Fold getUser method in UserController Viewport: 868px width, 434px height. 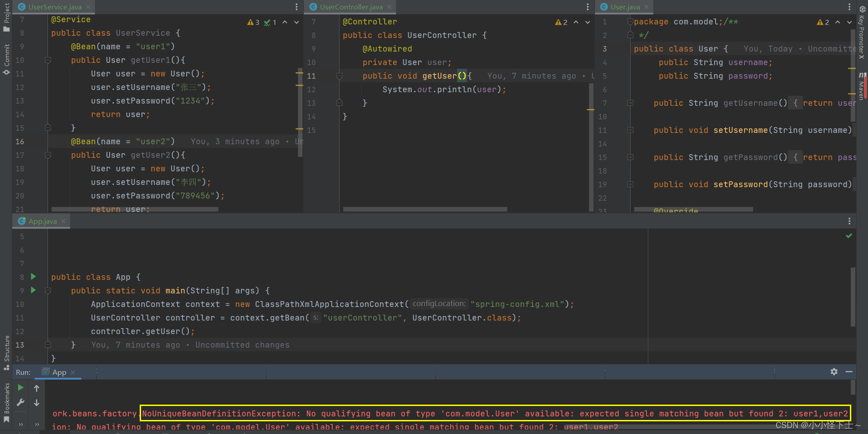(339, 76)
